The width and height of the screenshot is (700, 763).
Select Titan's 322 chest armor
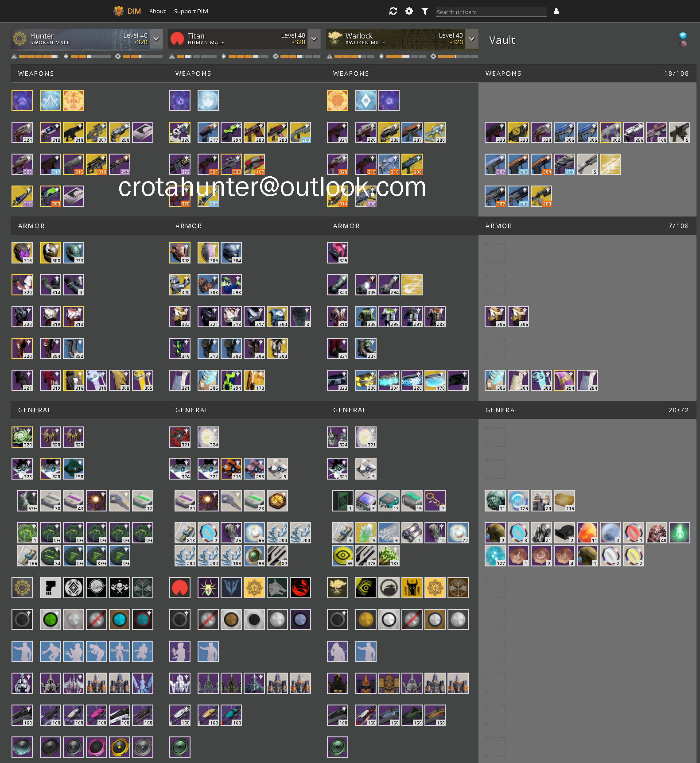[x=180, y=317]
